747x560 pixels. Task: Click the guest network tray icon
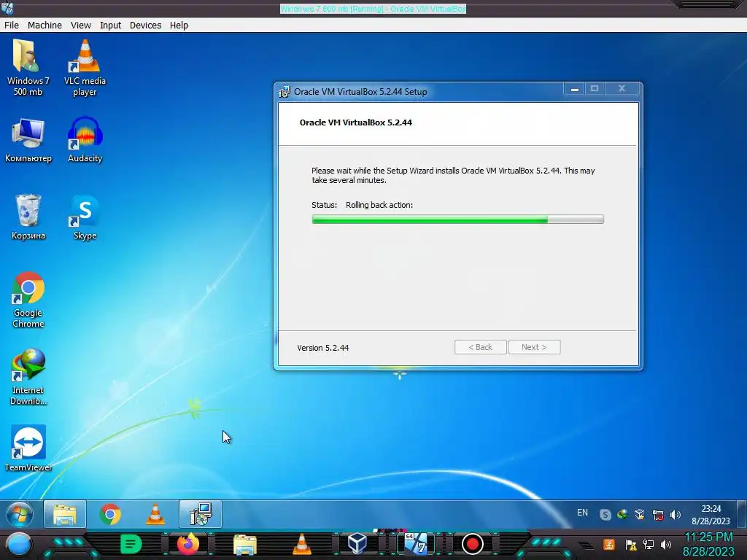658,515
